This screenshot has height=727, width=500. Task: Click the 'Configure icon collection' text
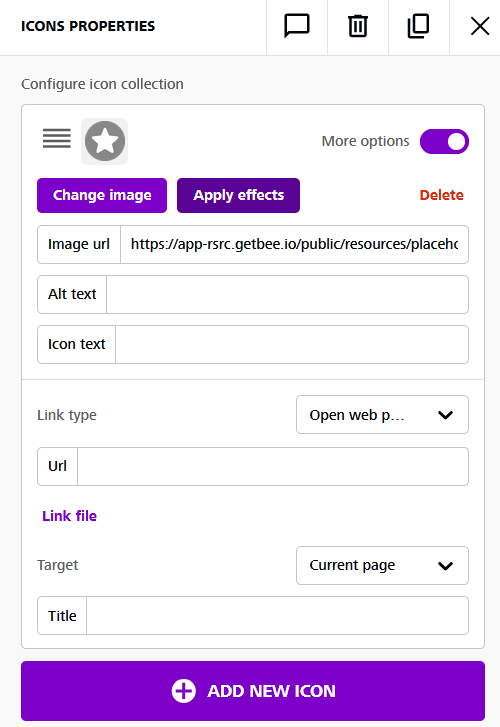103,84
